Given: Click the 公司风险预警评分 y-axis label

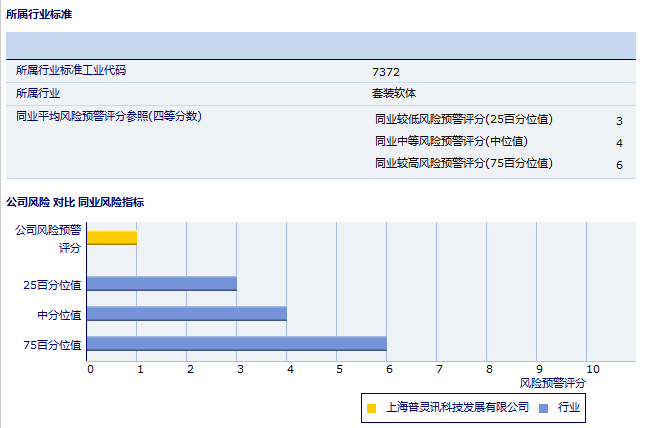Looking at the screenshot, I should tap(48, 238).
